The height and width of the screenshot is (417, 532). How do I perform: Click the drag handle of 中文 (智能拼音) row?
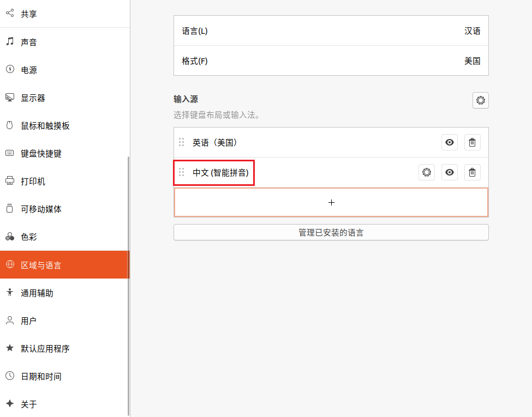(x=182, y=172)
